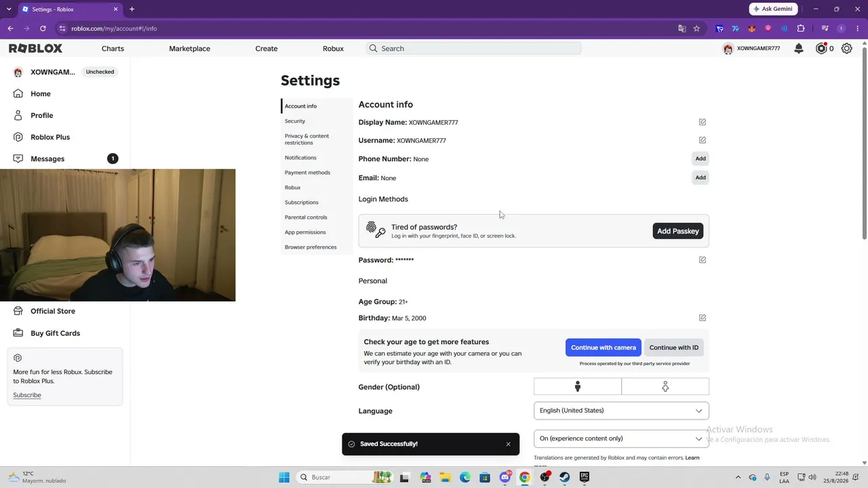Open the Charts menu
868x488 pixels.
pos(113,49)
